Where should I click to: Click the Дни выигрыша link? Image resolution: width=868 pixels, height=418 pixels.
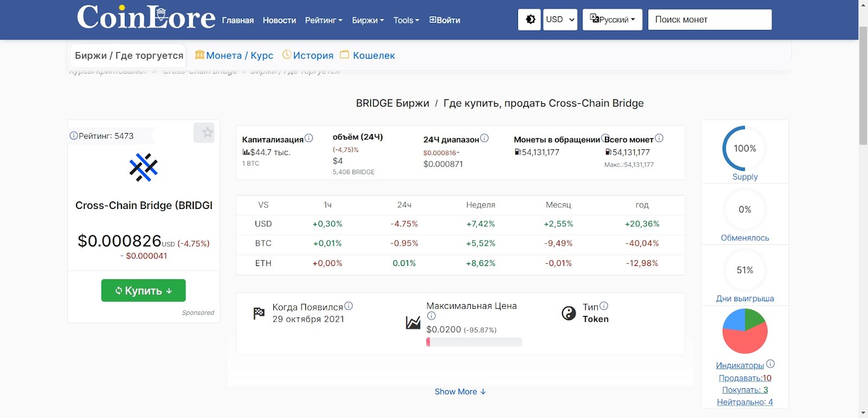click(745, 299)
